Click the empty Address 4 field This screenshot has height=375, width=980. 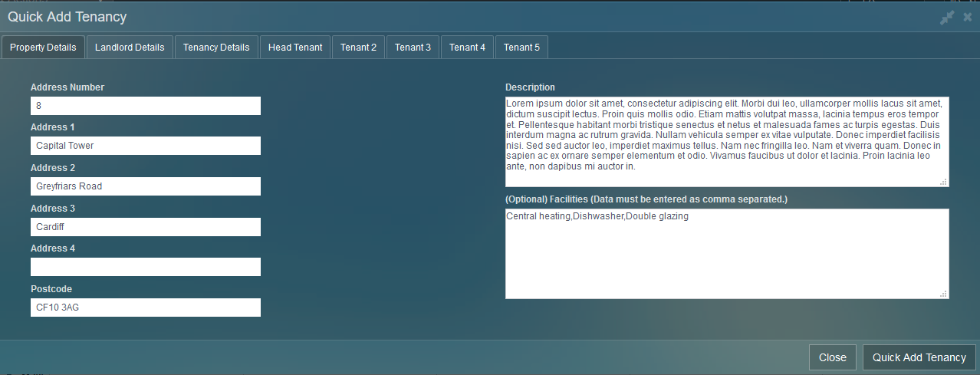(x=146, y=267)
